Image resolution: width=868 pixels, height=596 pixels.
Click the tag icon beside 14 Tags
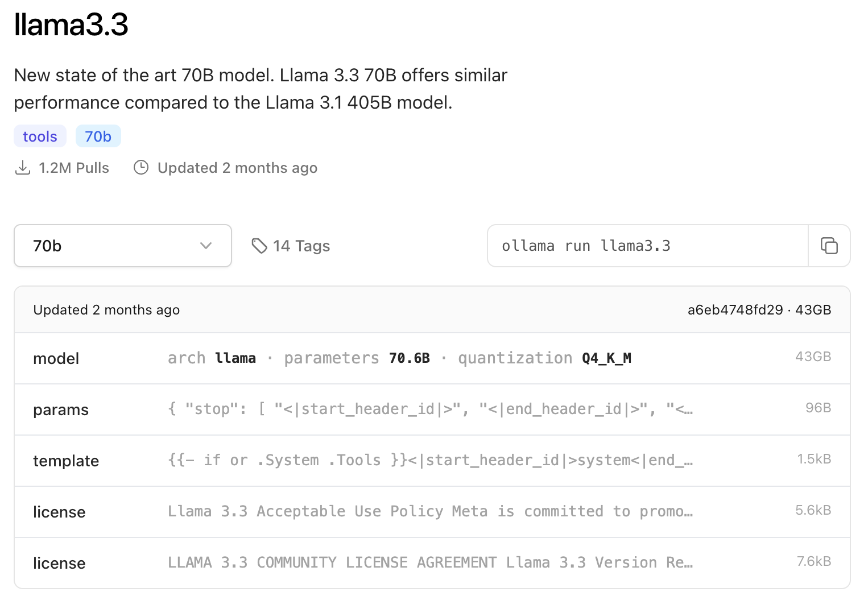pyautogui.click(x=259, y=246)
